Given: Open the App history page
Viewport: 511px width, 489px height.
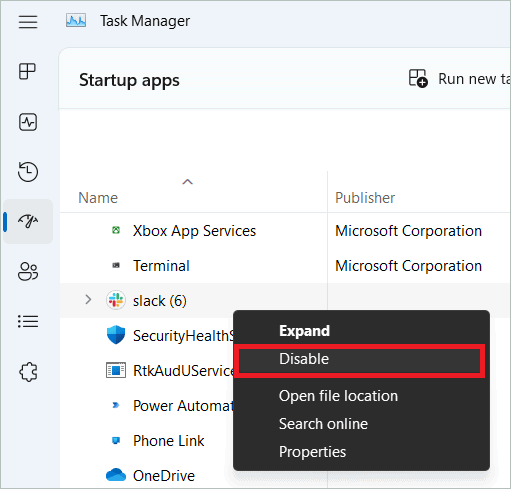Looking at the screenshot, I should [x=28, y=172].
